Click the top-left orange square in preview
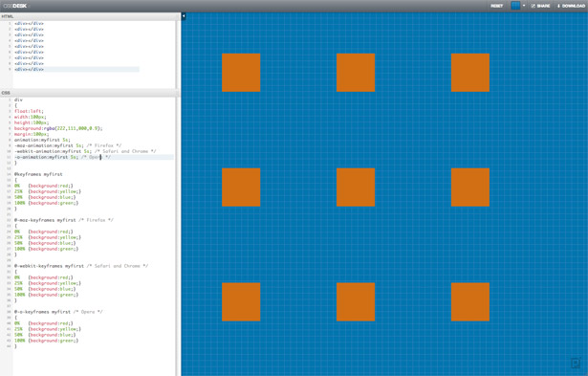The image size is (588, 376). [241, 73]
